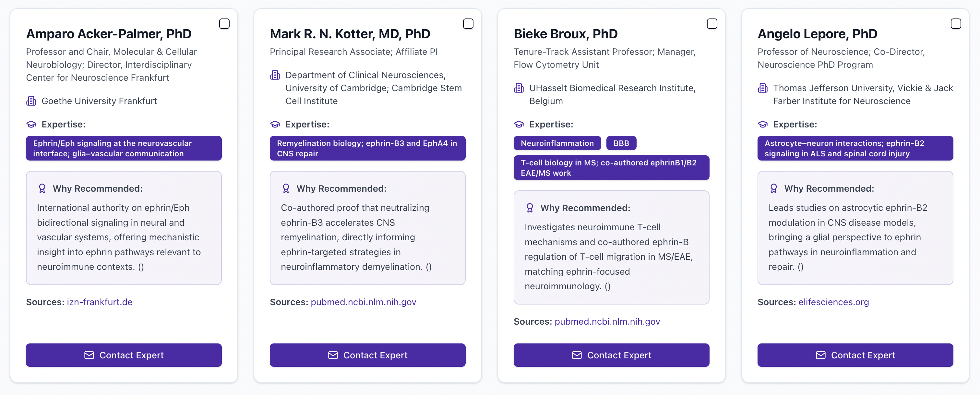Open the izn-frankfurt.de source link
Screen dimensions: 980x395
point(99,302)
